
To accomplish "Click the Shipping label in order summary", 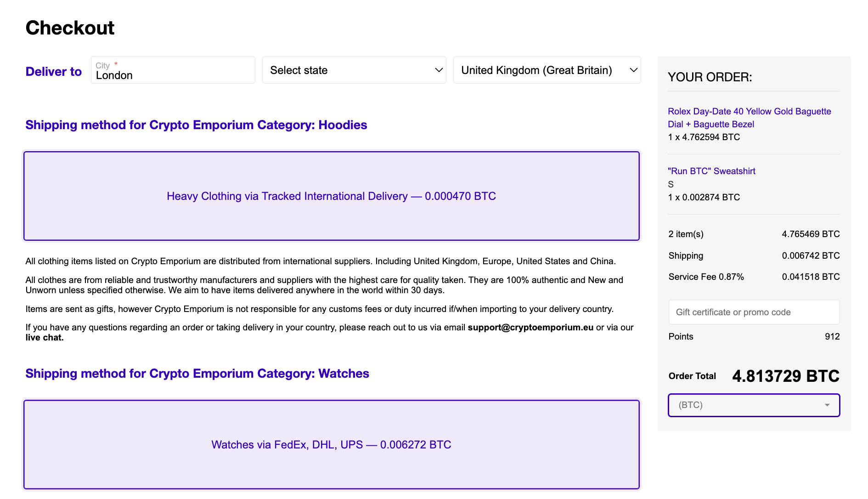I will [x=686, y=255].
